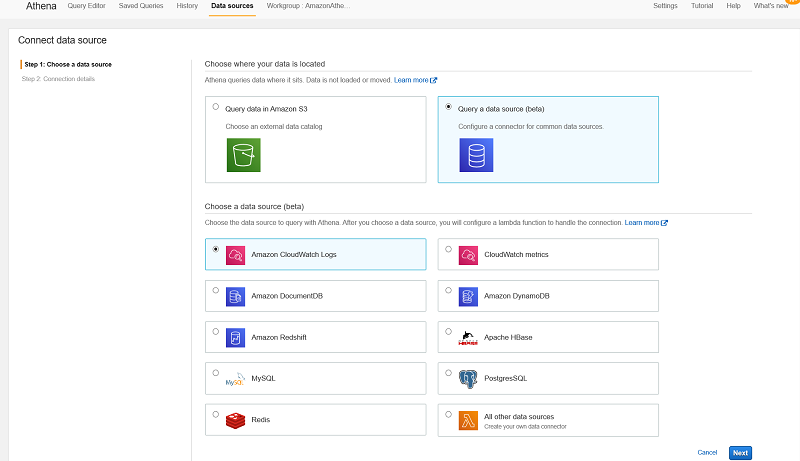
Task: Click the Amazon DynamoDB label
Action: click(x=517, y=296)
